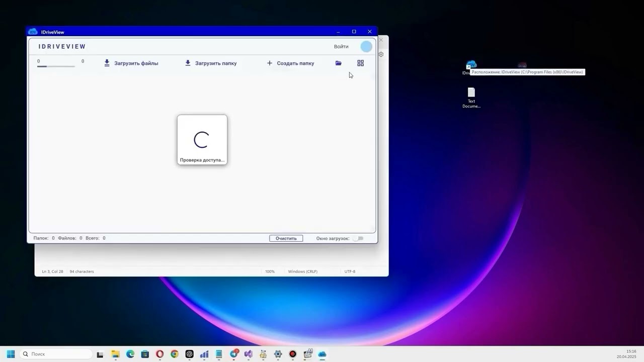
Task: Click the storage usage progress bar
Action: click(56, 66)
